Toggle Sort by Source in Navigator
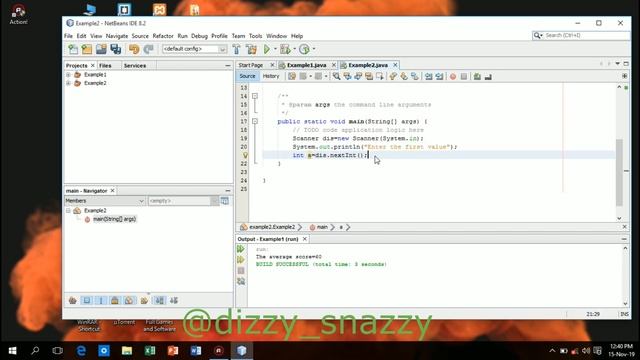 pyautogui.click(x=174, y=300)
